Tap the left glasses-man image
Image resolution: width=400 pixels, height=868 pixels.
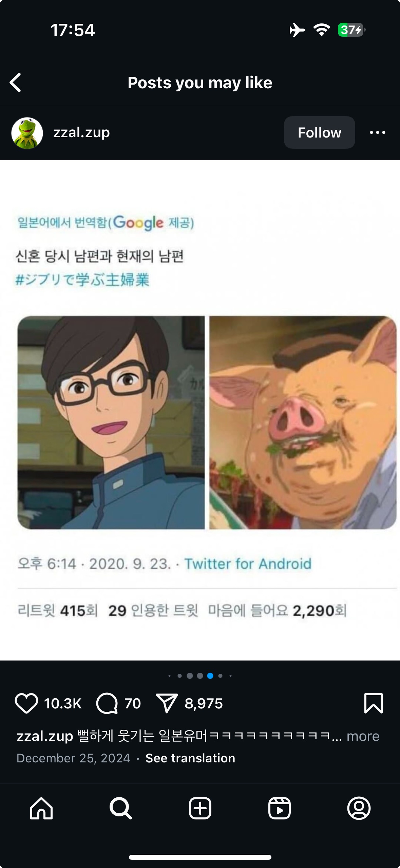[111, 422]
